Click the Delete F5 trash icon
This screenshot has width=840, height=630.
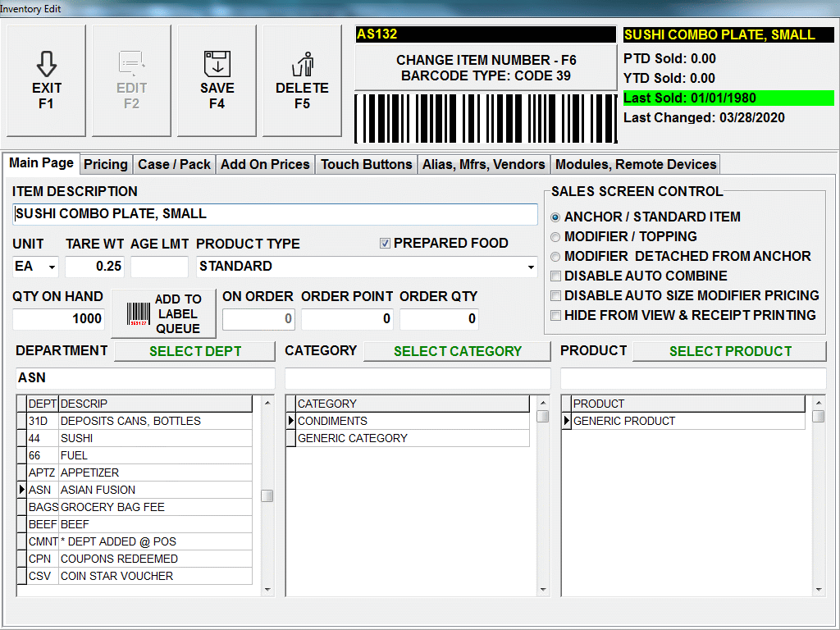click(x=302, y=64)
